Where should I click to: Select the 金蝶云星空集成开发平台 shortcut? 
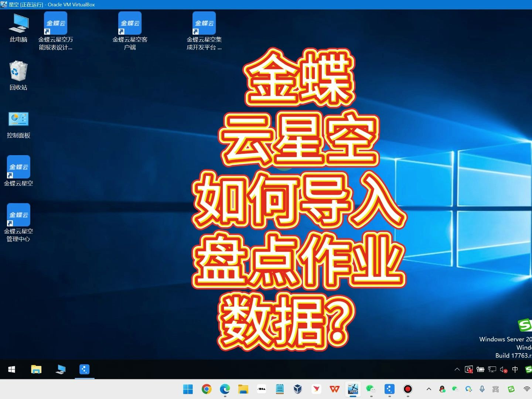point(204,31)
